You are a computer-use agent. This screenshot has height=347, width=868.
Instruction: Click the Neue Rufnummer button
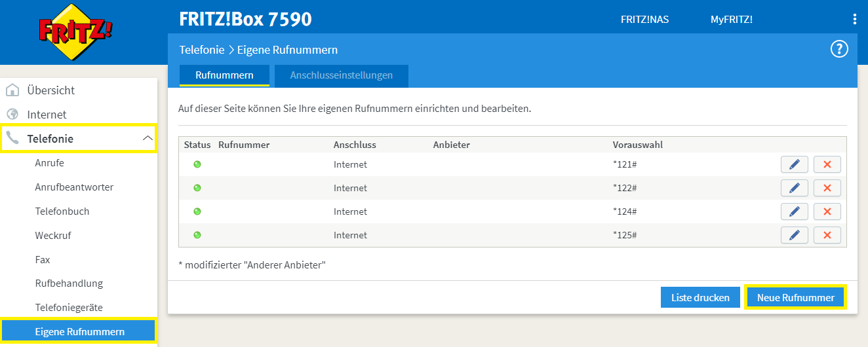795,297
